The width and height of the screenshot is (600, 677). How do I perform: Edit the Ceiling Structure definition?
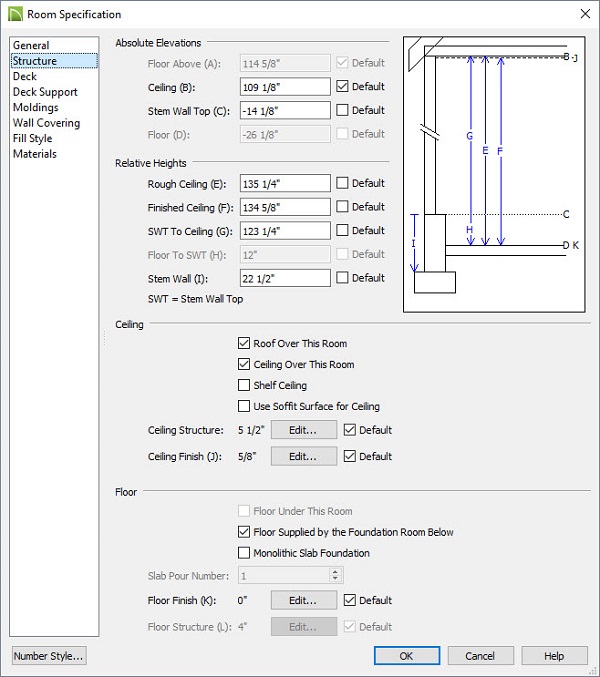[x=304, y=430]
